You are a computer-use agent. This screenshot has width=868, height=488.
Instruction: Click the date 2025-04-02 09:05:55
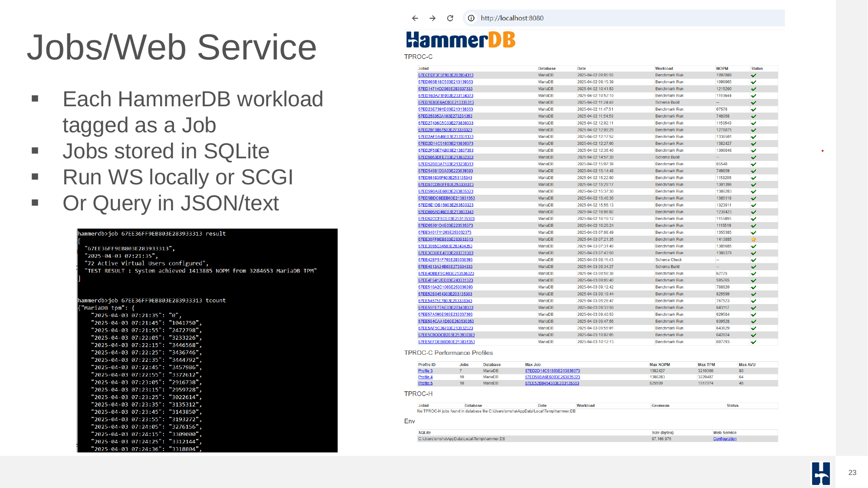(595, 75)
